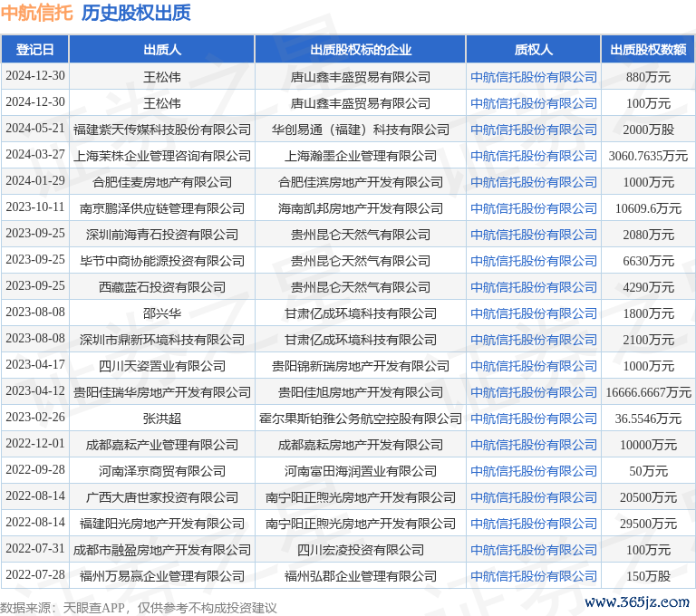
Task: Click target company 华创易通（福建）科技有限公司
Action: [361, 130]
